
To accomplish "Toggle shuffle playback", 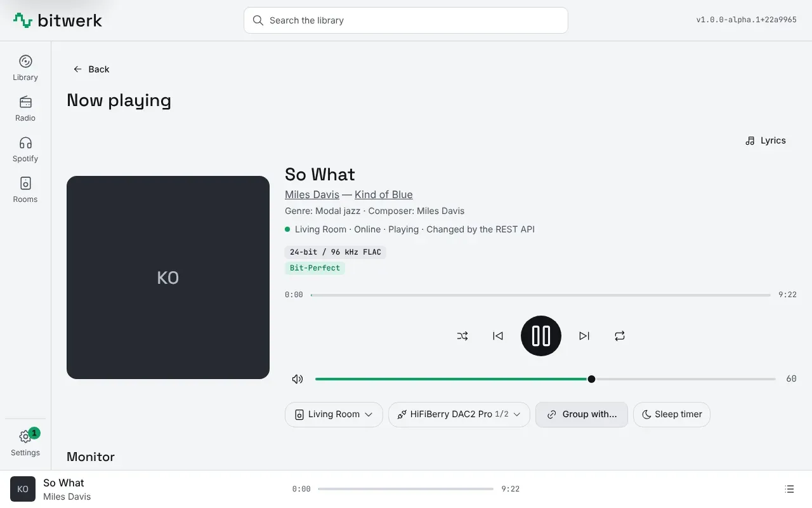I will click(x=462, y=336).
